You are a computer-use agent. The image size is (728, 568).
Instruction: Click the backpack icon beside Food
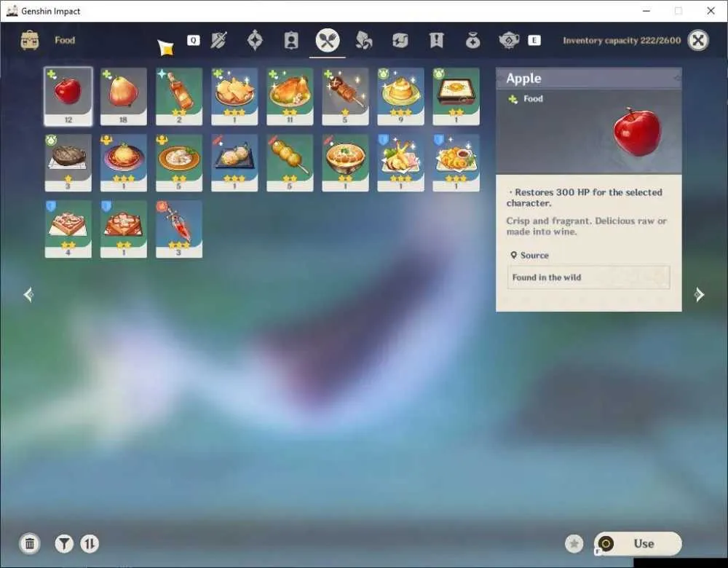point(30,40)
